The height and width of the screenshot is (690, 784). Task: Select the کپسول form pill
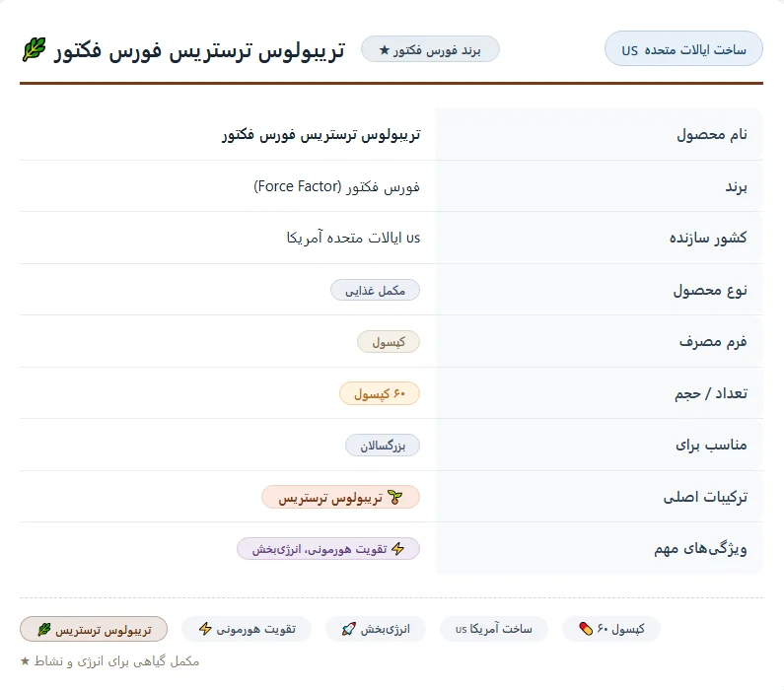[x=389, y=342]
